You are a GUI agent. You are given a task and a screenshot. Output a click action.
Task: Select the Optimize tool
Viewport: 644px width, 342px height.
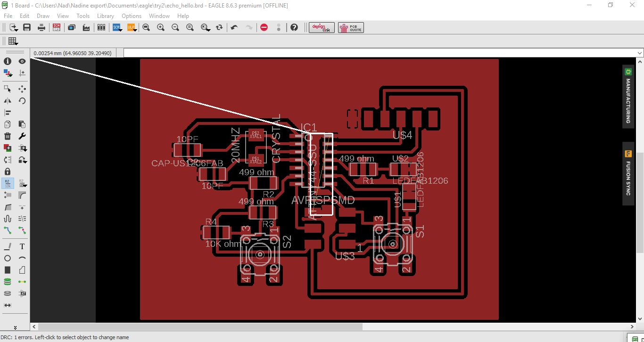(8, 195)
